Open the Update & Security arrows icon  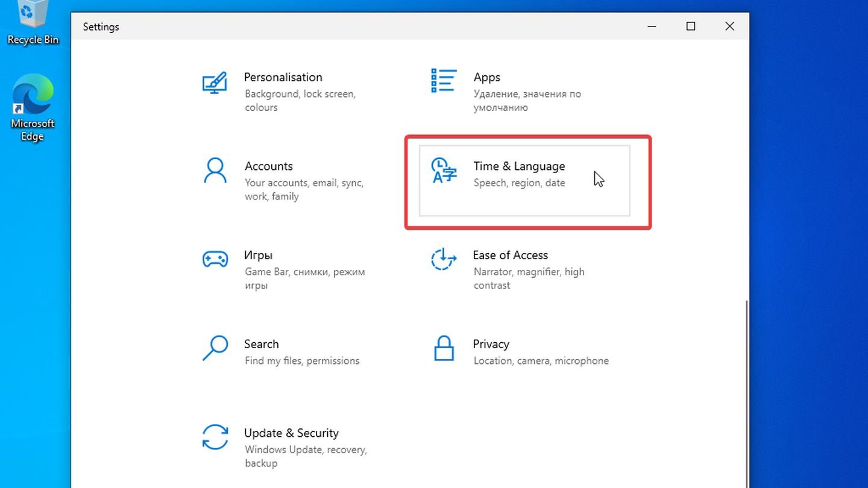click(215, 437)
